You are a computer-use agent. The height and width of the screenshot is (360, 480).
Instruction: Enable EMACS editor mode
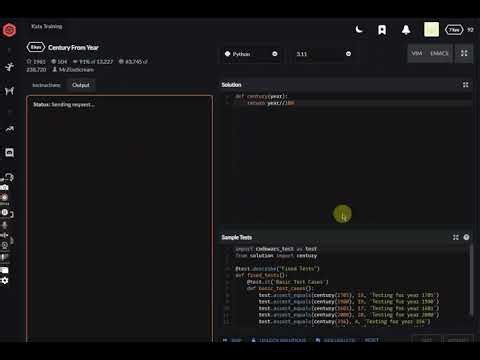pyautogui.click(x=439, y=53)
